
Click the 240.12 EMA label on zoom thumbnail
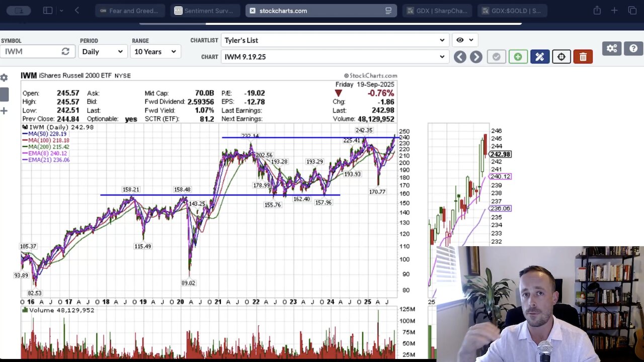[x=501, y=176]
